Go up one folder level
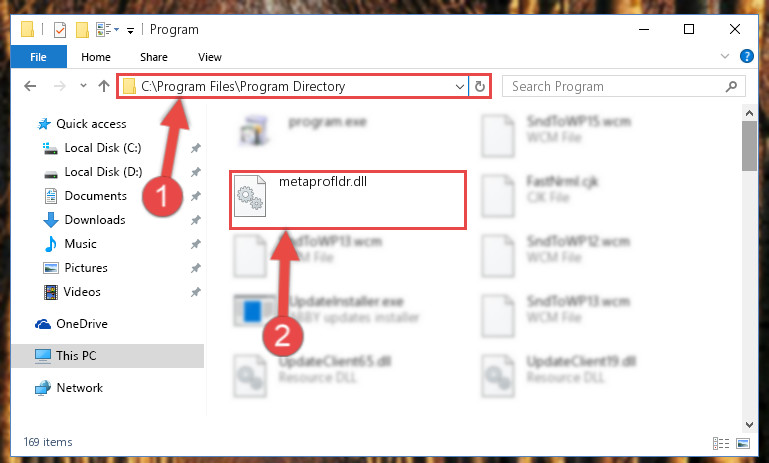769x463 pixels. point(103,86)
